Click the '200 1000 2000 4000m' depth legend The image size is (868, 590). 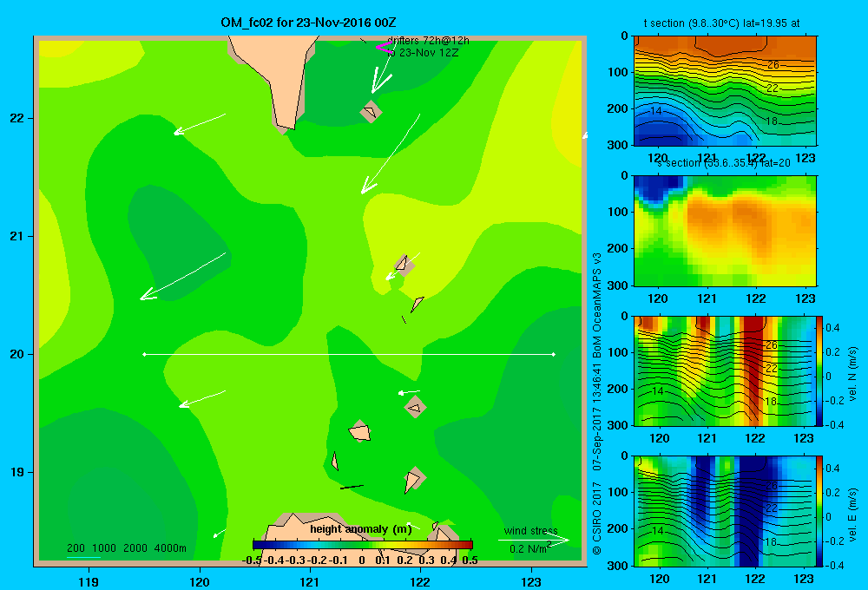click(127, 548)
